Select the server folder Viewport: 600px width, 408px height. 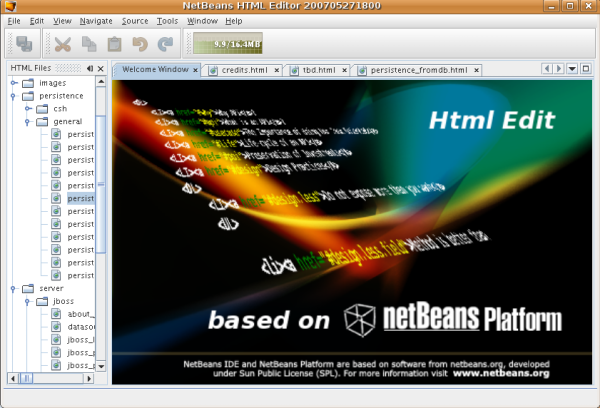click(x=51, y=288)
